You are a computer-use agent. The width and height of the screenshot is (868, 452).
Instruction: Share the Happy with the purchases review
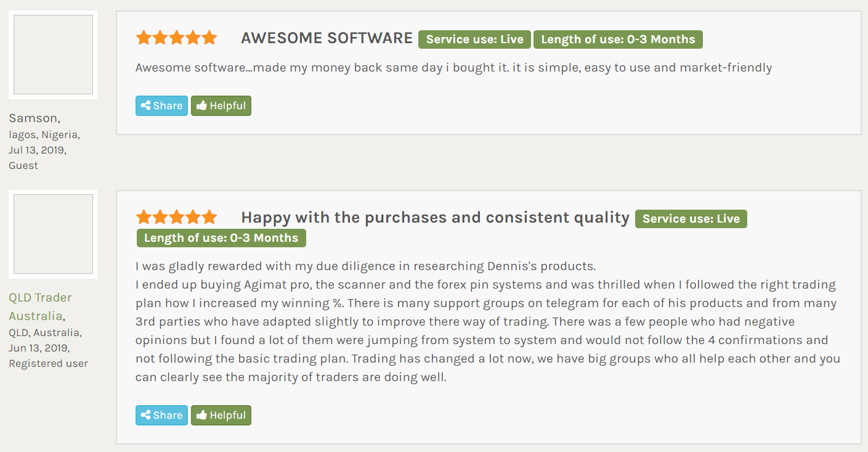(161, 416)
